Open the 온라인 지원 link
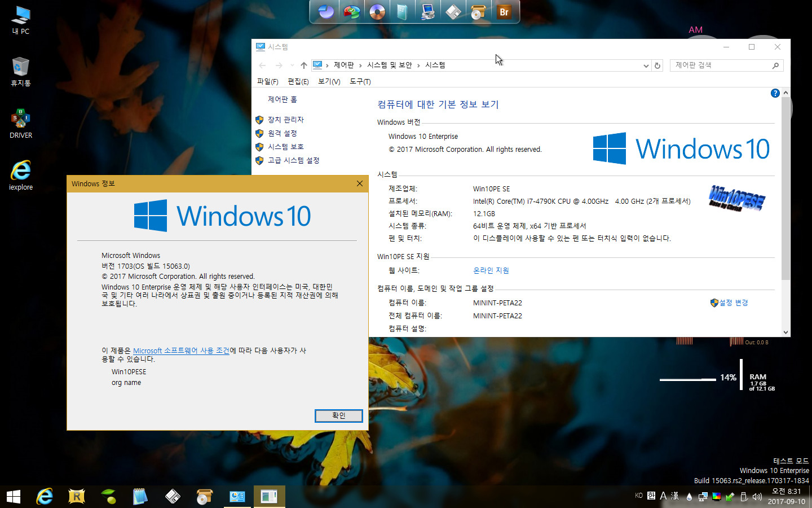 click(x=491, y=270)
